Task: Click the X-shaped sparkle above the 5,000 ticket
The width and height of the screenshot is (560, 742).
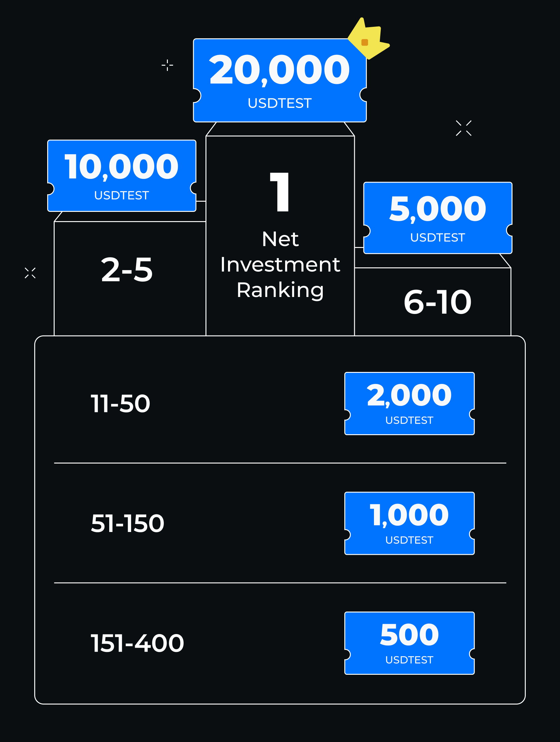Action: pos(463,128)
